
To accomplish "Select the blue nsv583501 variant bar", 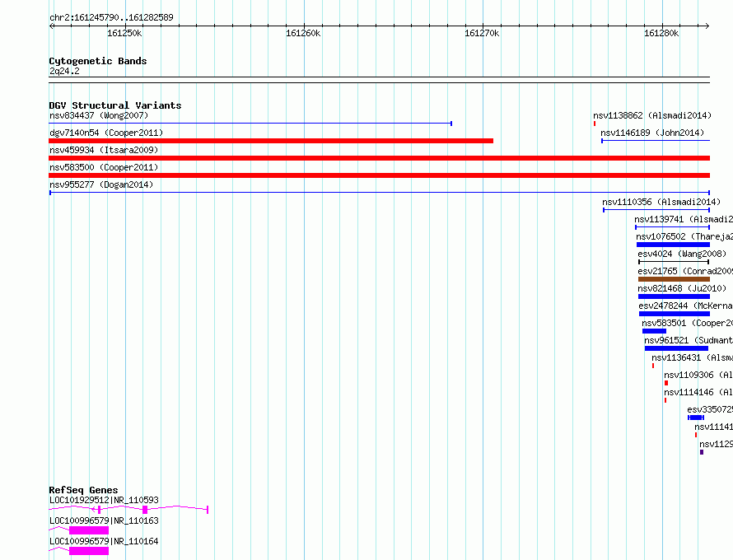I will click(x=654, y=331).
